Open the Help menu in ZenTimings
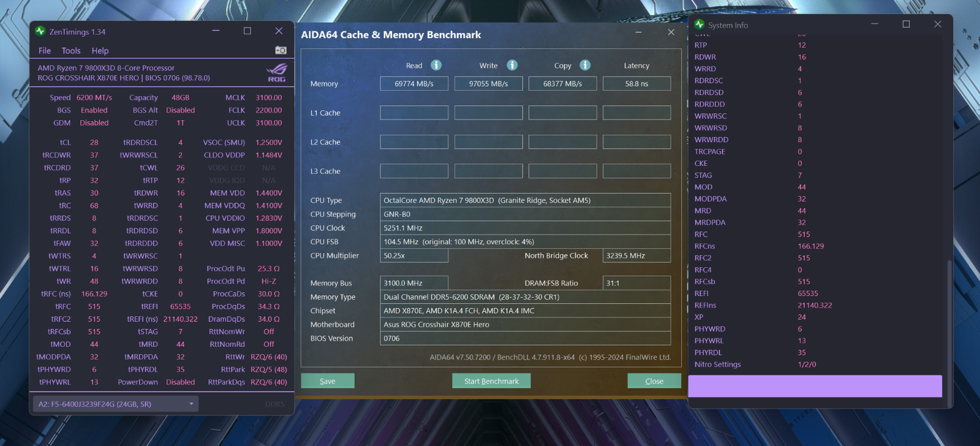The height and width of the screenshot is (446, 980). point(100,51)
